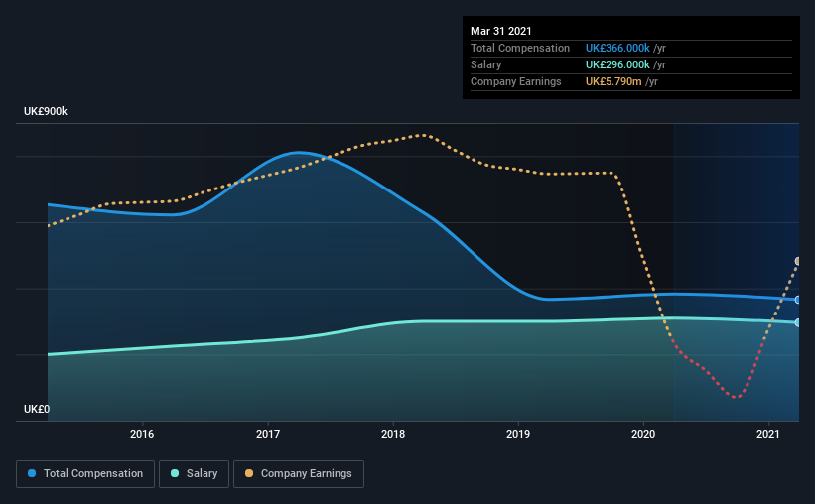Click the orange Company Earnings legend dot
This screenshot has height=504, width=815.
click(x=249, y=473)
